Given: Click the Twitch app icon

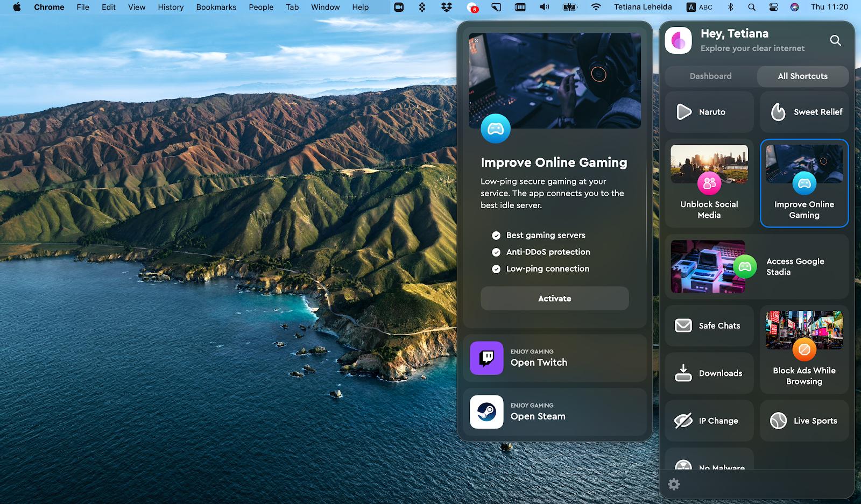Looking at the screenshot, I should 486,358.
